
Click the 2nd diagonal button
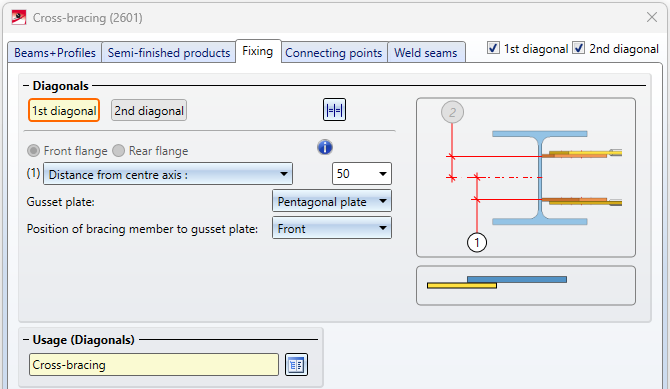pos(149,111)
